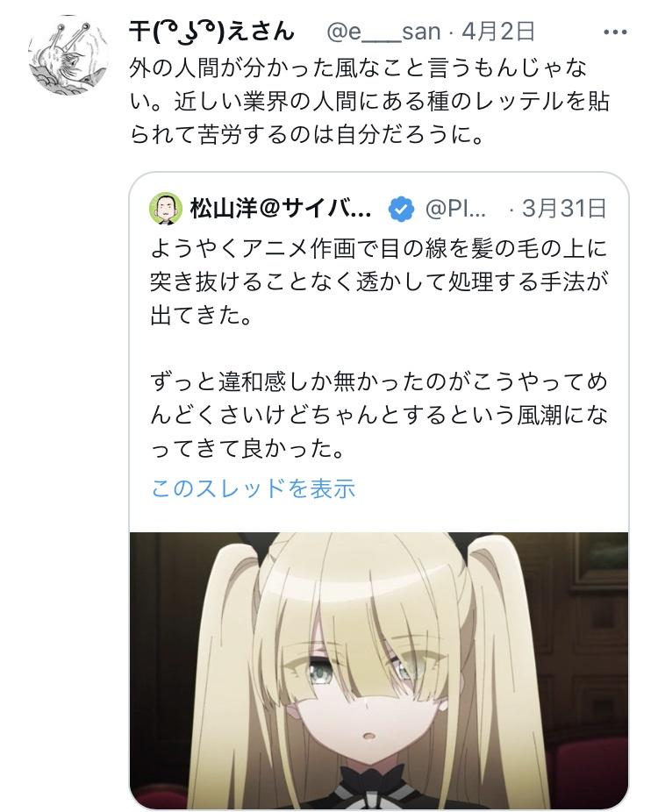Open the 干えさん display name profile
This screenshot has width=658, height=812.
click(211, 32)
